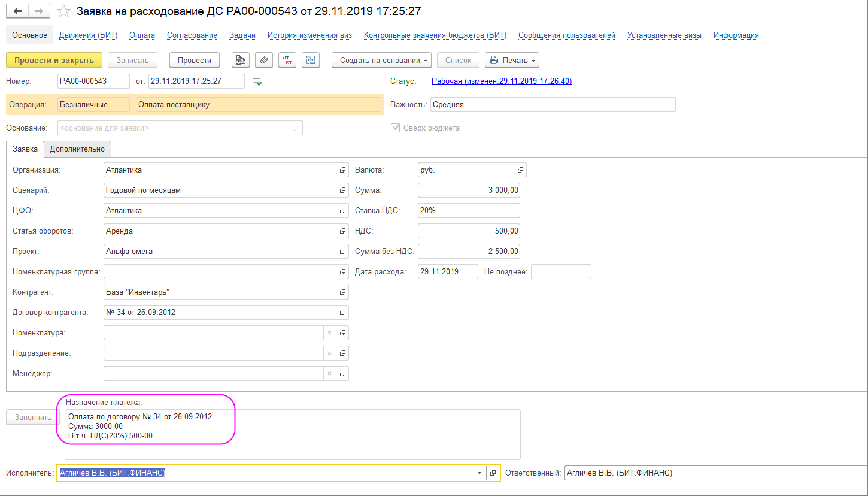This screenshot has width=868, height=496.
Task: Open the Установленные визы section
Action: coord(664,35)
